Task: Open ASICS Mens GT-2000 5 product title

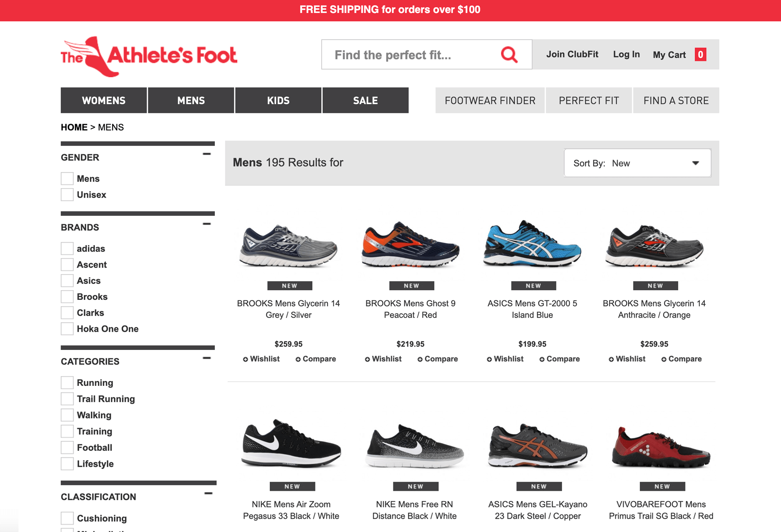Action: 532,309
